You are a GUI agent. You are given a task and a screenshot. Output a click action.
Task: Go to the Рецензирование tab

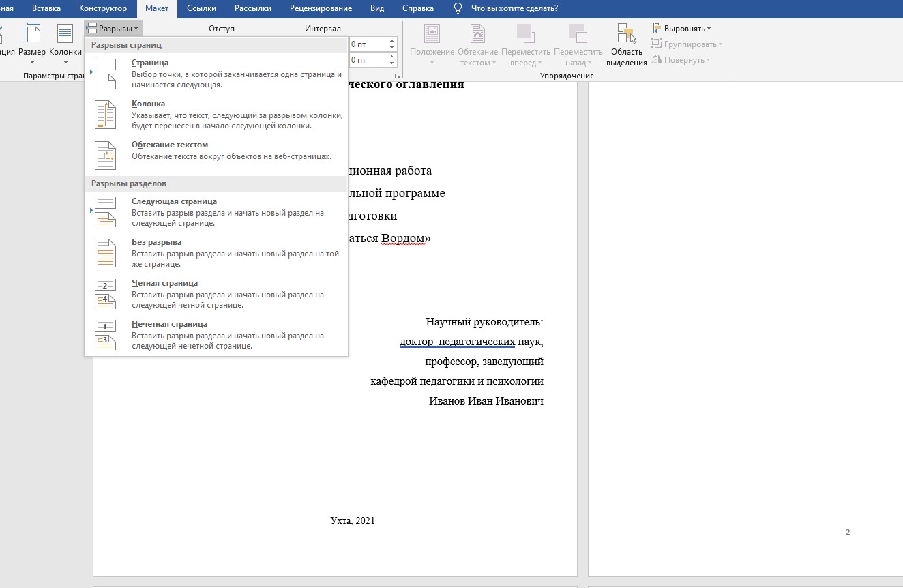(x=321, y=8)
